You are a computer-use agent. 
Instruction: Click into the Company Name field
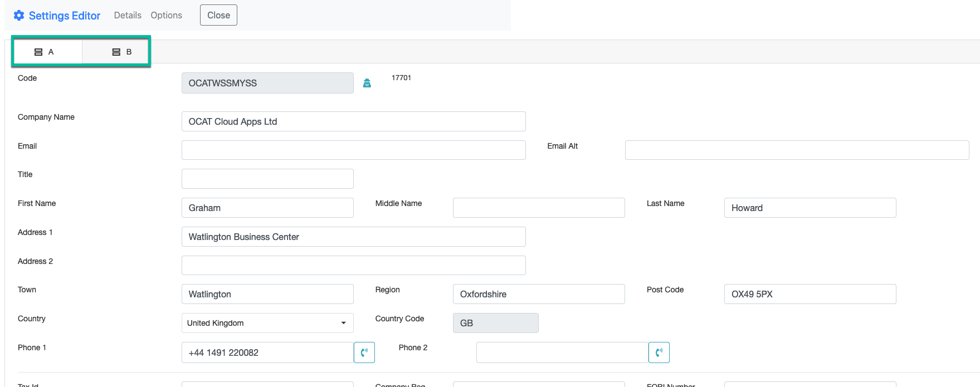click(x=353, y=121)
